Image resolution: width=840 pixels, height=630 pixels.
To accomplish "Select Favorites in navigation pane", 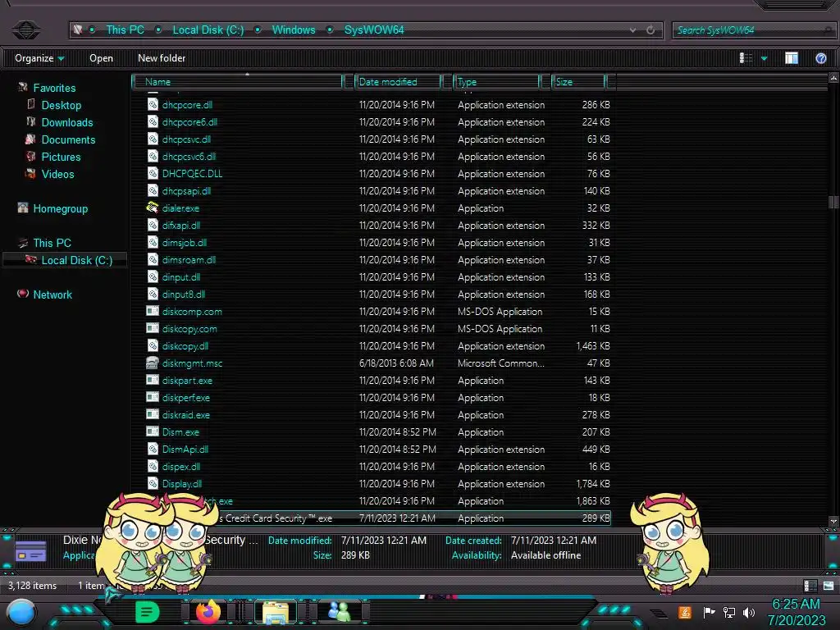I will (x=54, y=88).
